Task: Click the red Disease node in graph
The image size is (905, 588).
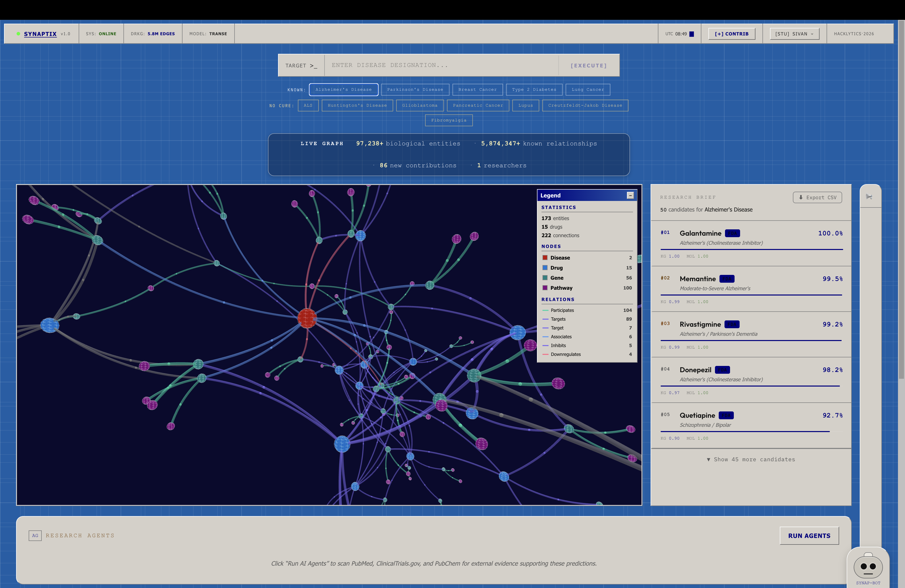Action: click(307, 318)
